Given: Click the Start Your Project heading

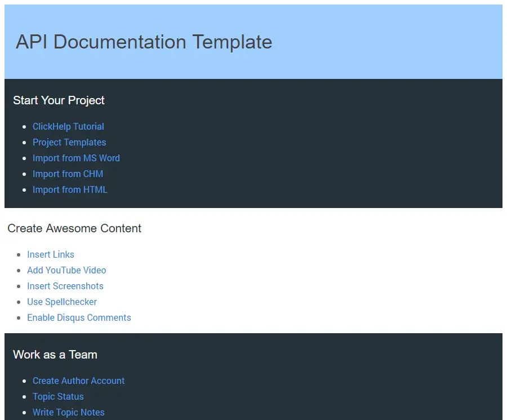Looking at the screenshot, I should pos(59,100).
